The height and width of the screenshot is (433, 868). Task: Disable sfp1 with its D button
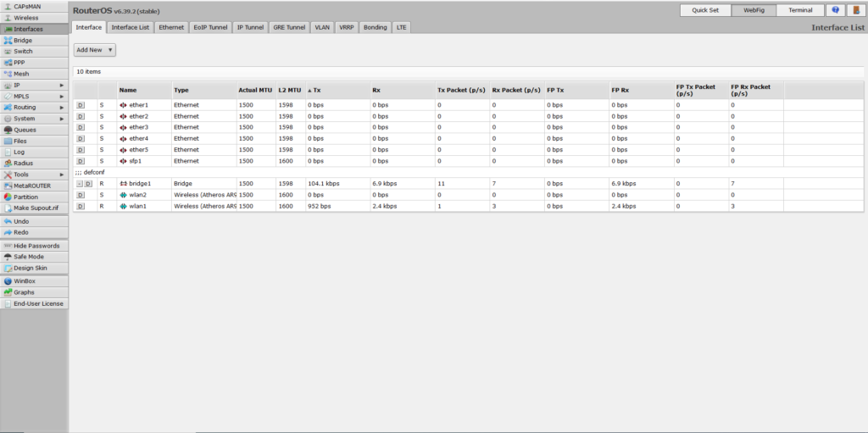click(x=81, y=161)
